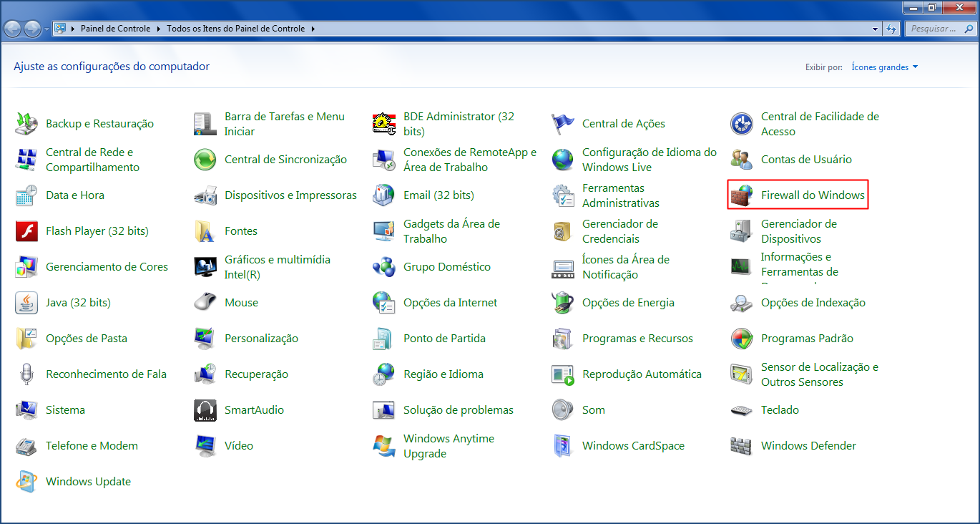This screenshot has width=980, height=524.
Task: Open the Ferramentas Administrativas icon
Action: tap(563, 195)
